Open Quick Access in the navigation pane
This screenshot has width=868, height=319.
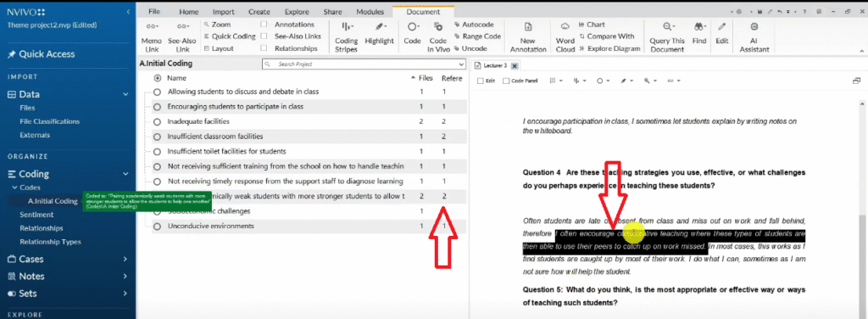point(41,54)
